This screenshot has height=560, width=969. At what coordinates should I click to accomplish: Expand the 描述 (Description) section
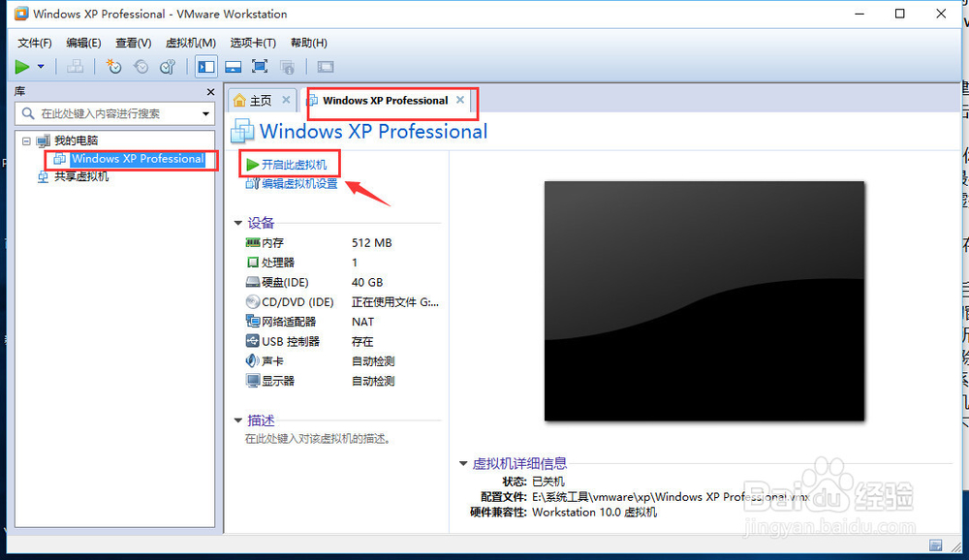(x=238, y=420)
